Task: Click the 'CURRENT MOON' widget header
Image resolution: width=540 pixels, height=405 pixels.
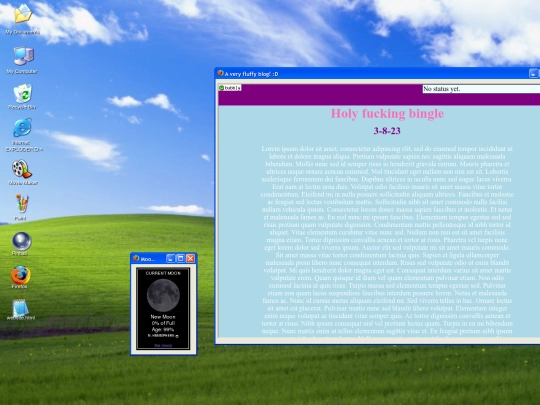Action: [x=163, y=273]
